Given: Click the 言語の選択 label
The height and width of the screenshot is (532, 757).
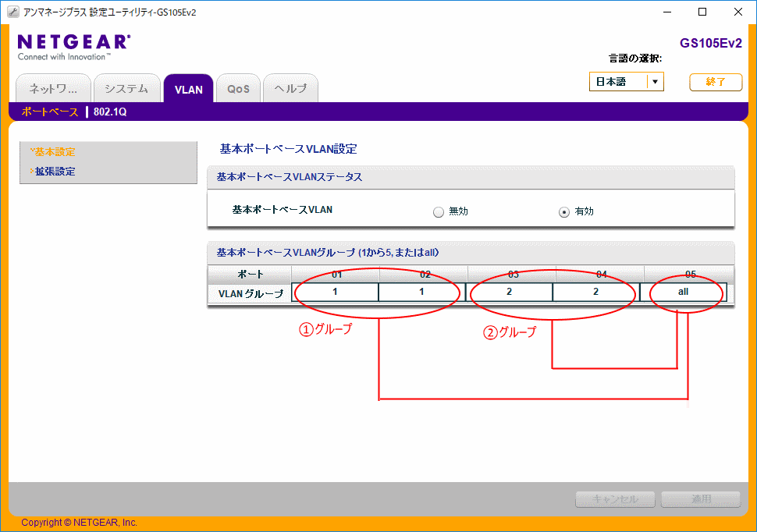Looking at the screenshot, I should (x=634, y=59).
